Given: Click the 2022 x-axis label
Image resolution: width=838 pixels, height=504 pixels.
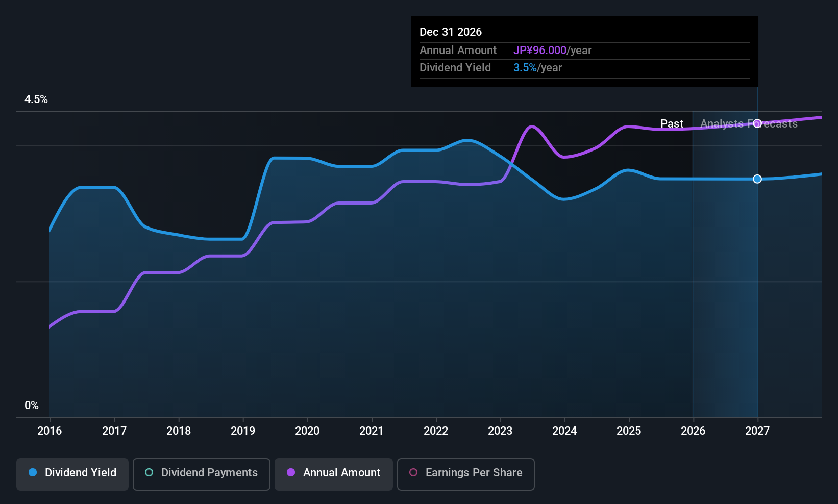Looking at the screenshot, I should pos(436,431).
